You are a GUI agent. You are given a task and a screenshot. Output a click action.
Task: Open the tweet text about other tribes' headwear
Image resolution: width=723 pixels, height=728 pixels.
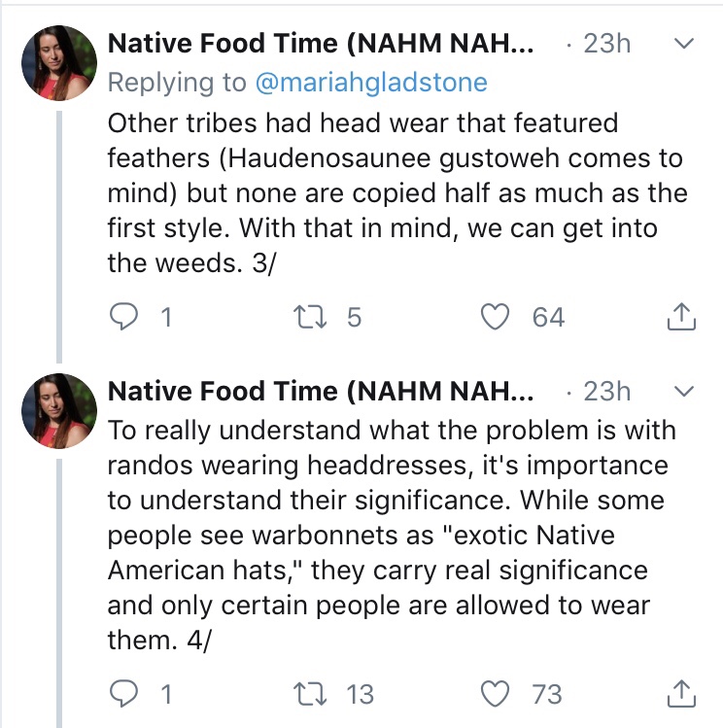click(389, 194)
